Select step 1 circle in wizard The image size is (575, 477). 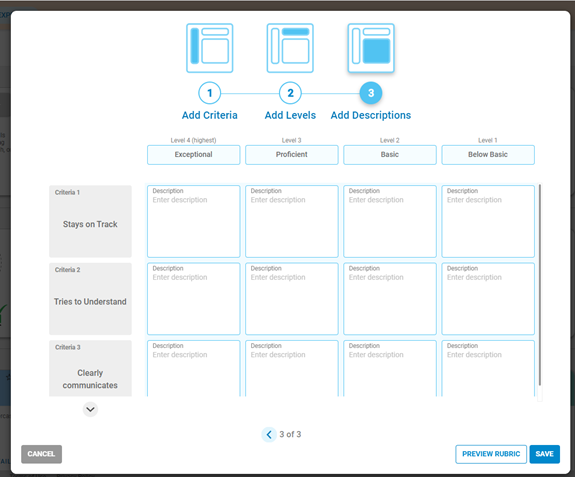[x=209, y=93]
